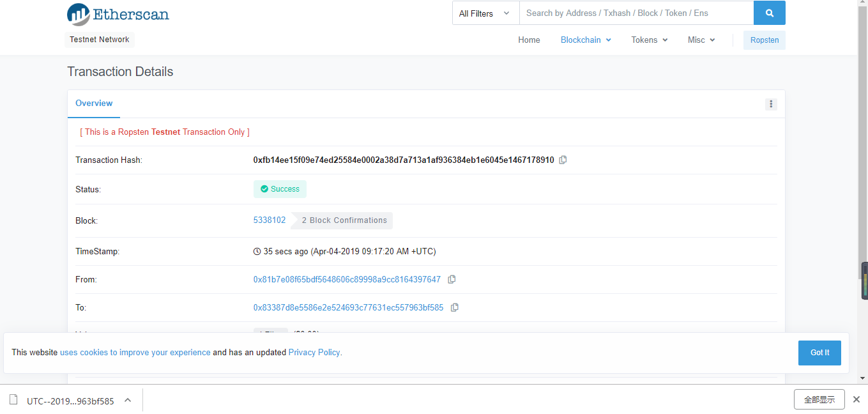
Task: Click the transaction hash value text
Action: point(404,160)
